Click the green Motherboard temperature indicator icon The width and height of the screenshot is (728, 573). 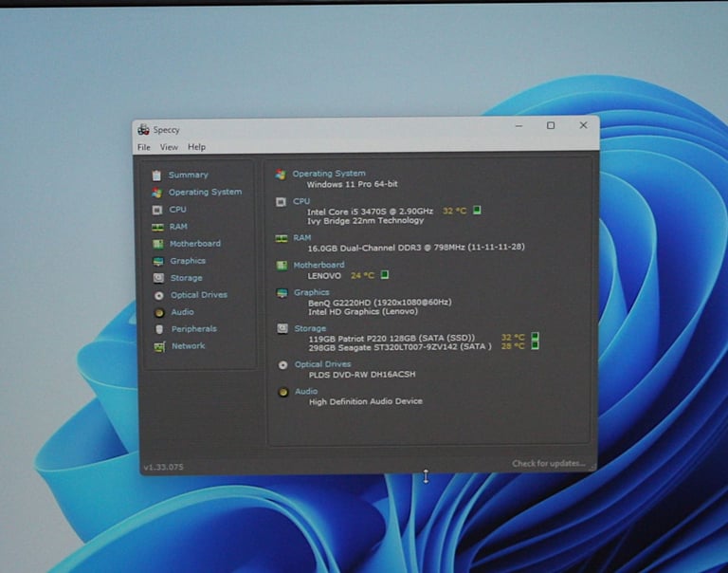point(385,275)
